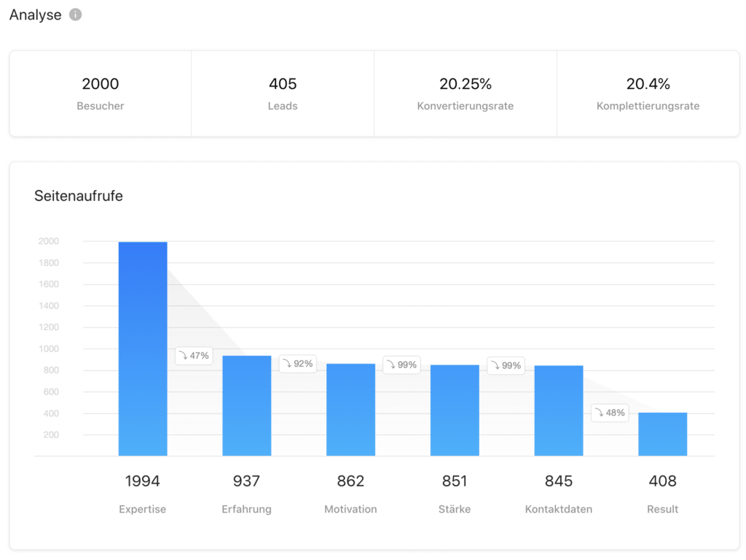Viewport: 746px width, 560px height.
Task: Select the 2000 Besucher stat card
Action: click(x=101, y=94)
